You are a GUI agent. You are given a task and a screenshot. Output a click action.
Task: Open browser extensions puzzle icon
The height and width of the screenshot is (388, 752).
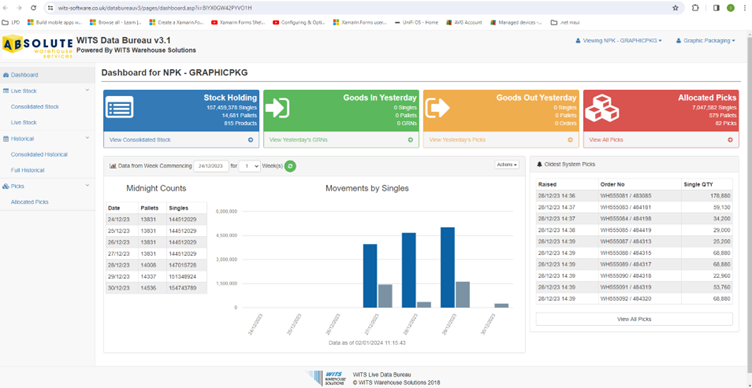tap(695, 8)
